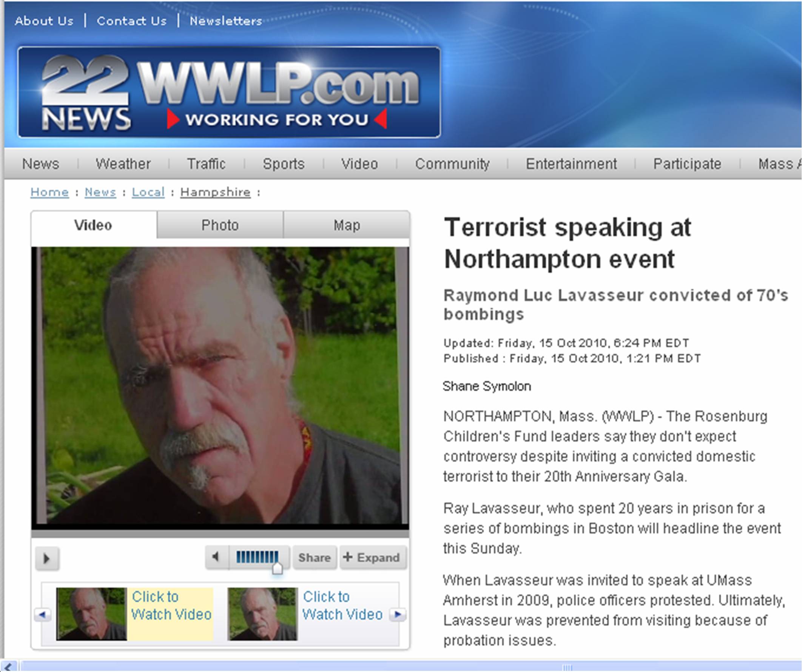Switch to the Photo tab
The width and height of the screenshot is (802, 672).
point(220,225)
